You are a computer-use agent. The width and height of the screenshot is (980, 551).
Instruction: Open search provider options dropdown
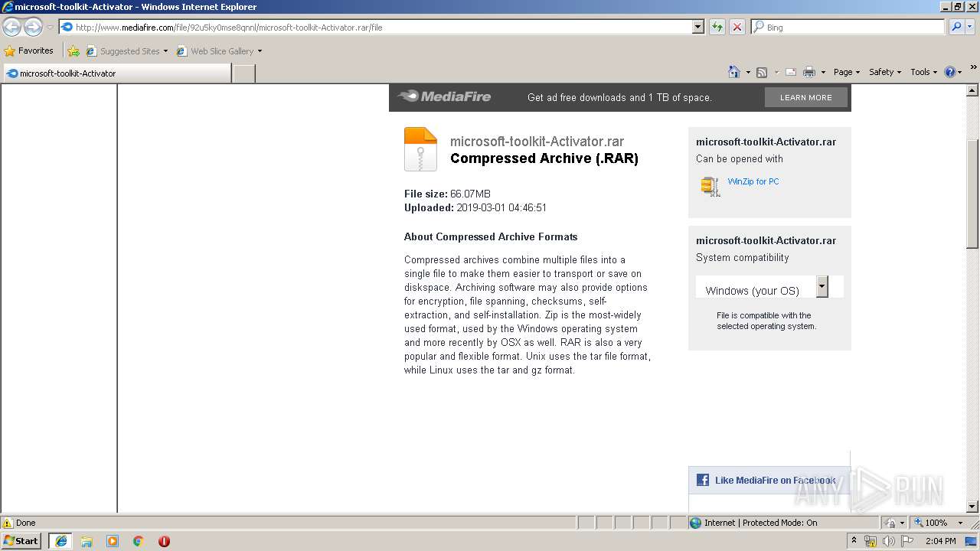[970, 28]
